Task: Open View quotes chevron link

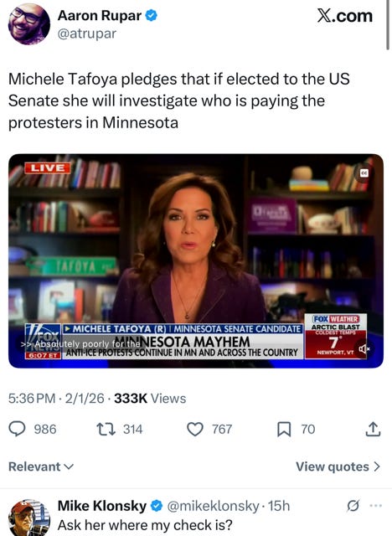Action: click(x=338, y=466)
